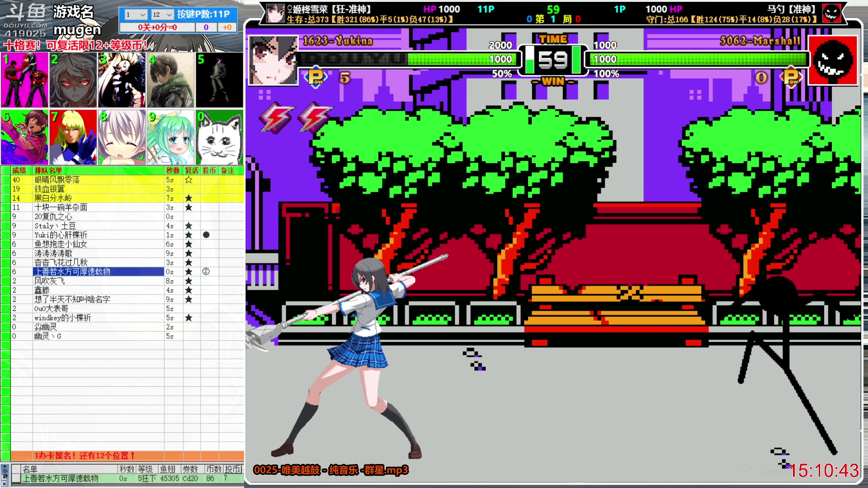
Task: Click the 成绩 column header
Action: (19, 170)
